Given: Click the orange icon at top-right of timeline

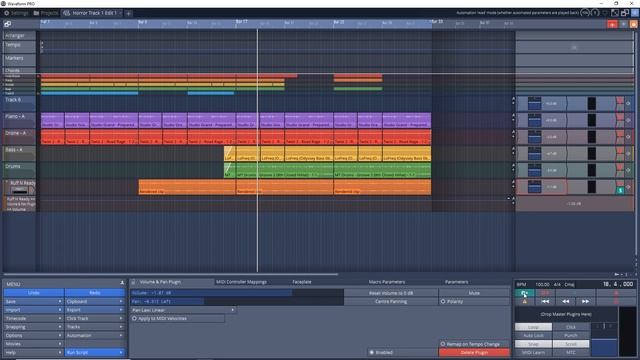Looking at the screenshot, I should (x=634, y=24).
